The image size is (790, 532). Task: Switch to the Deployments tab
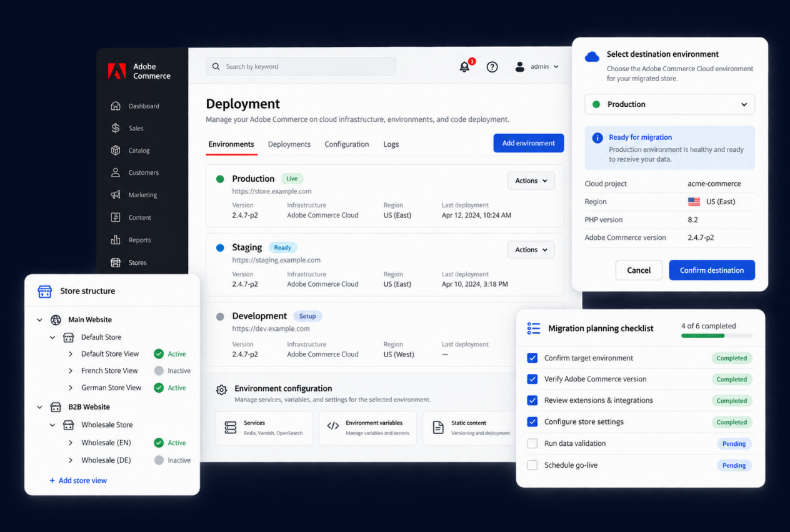tap(289, 144)
